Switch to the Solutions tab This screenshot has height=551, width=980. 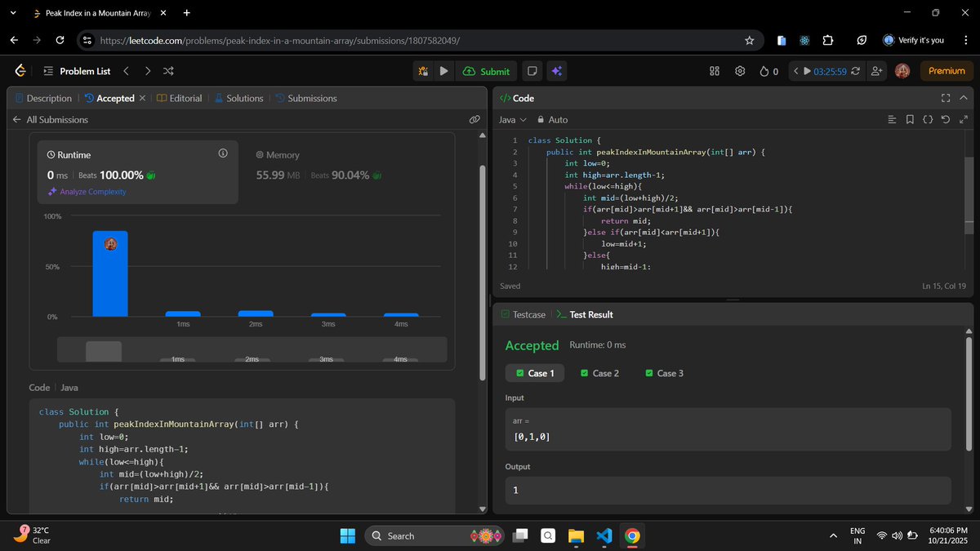point(238,98)
